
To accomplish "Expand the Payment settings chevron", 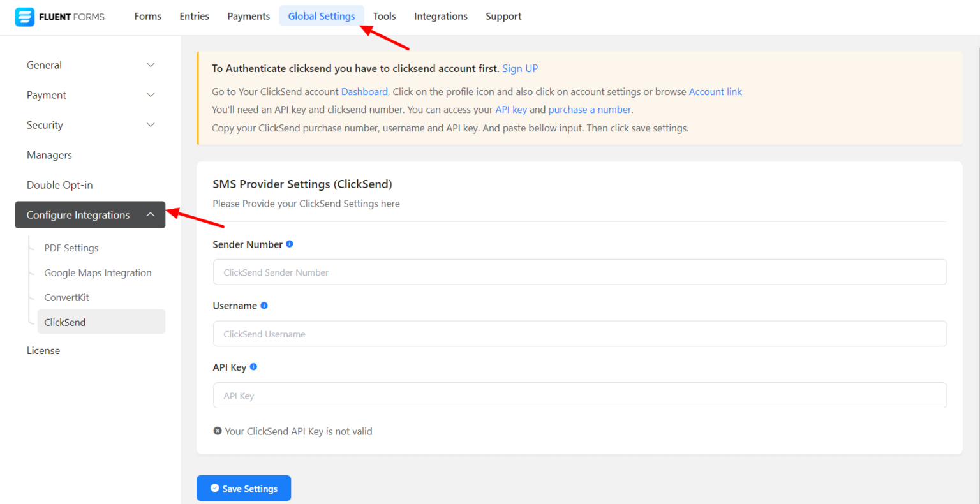I will point(151,95).
